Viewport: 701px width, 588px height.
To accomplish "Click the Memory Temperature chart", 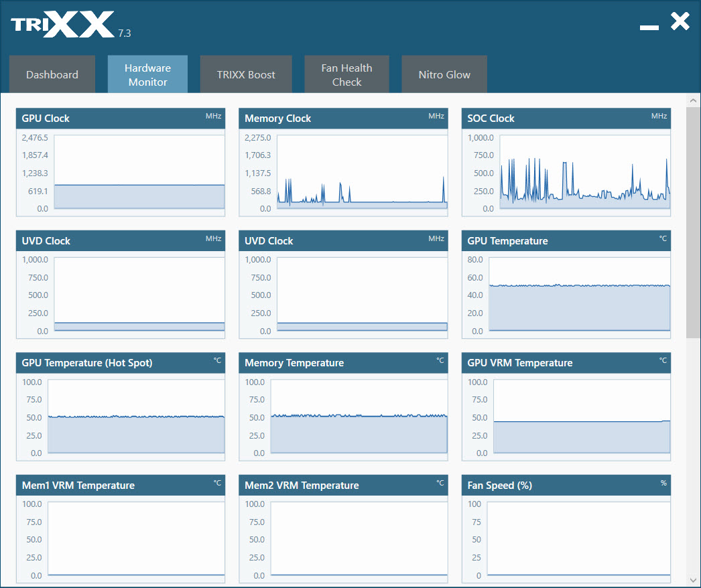I will (x=359, y=417).
